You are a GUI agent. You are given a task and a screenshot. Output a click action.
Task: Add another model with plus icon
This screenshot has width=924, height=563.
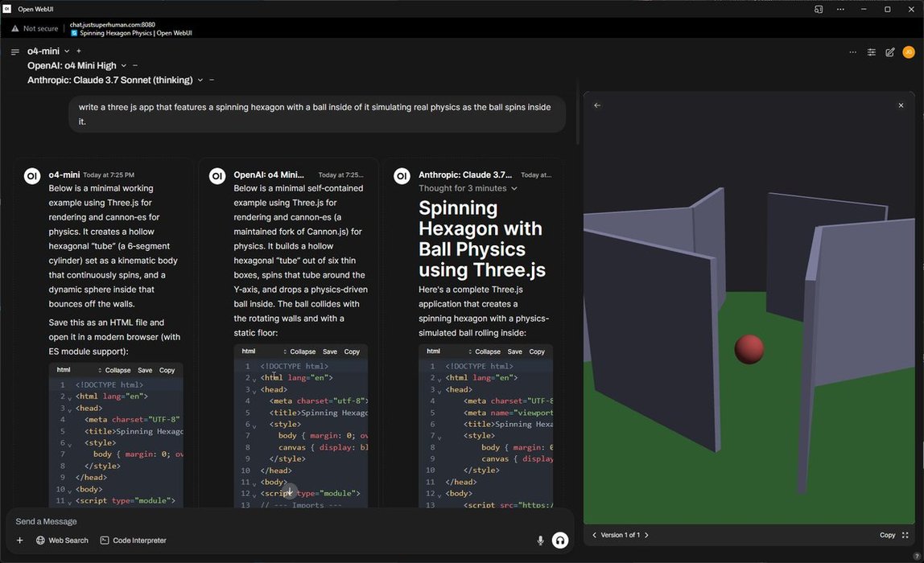pyautogui.click(x=78, y=51)
